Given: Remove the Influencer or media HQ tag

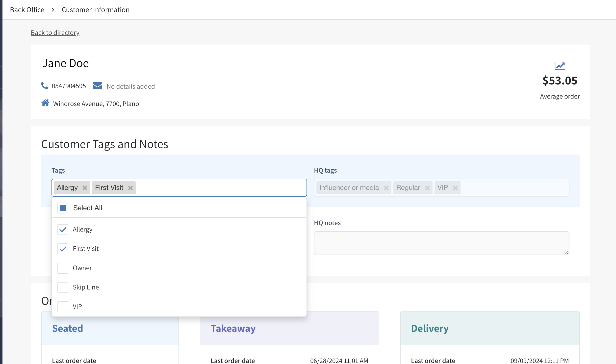Looking at the screenshot, I should [386, 188].
